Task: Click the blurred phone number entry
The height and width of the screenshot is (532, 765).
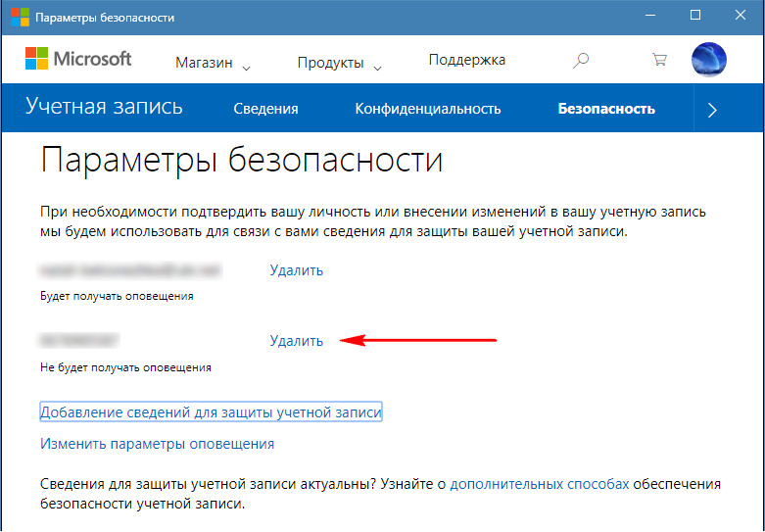Action: (79, 341)
